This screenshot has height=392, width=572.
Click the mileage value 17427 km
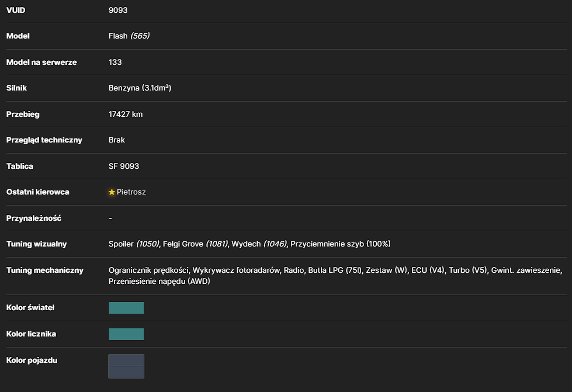[126, 114]
